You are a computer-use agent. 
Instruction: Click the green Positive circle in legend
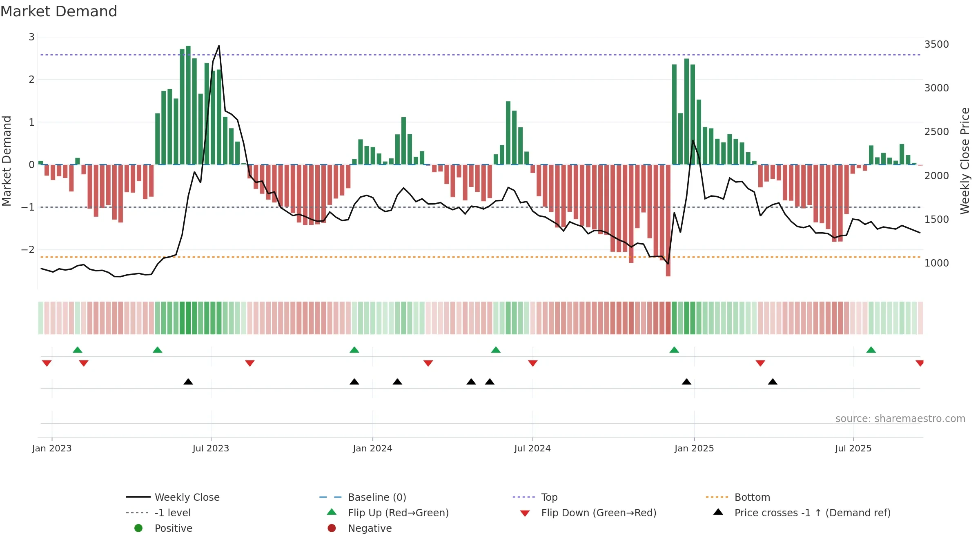[138, 528]
